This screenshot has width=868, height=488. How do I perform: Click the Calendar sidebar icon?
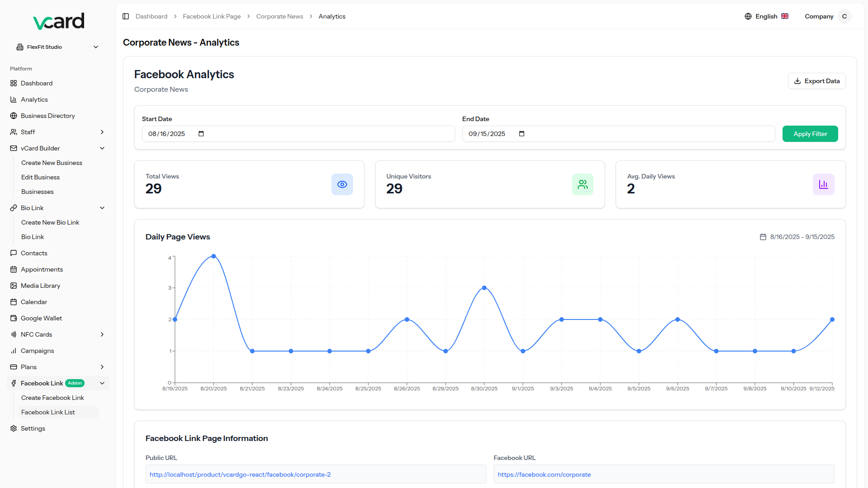coord(14,302)
